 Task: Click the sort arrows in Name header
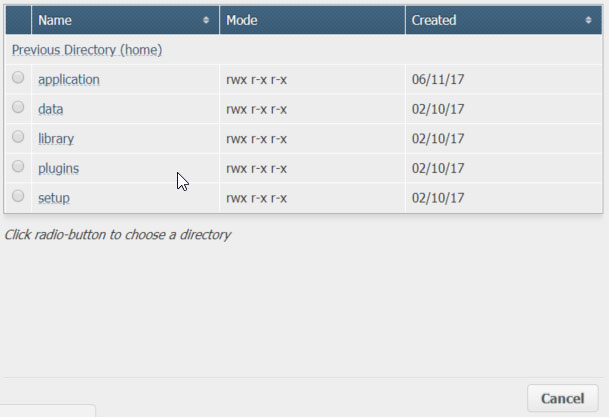pyautogui.click(x=206, y=20)
